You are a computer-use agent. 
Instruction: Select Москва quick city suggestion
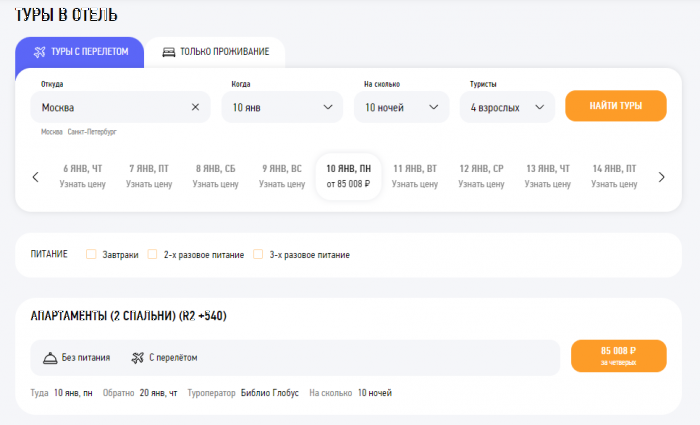pos(52,132)
